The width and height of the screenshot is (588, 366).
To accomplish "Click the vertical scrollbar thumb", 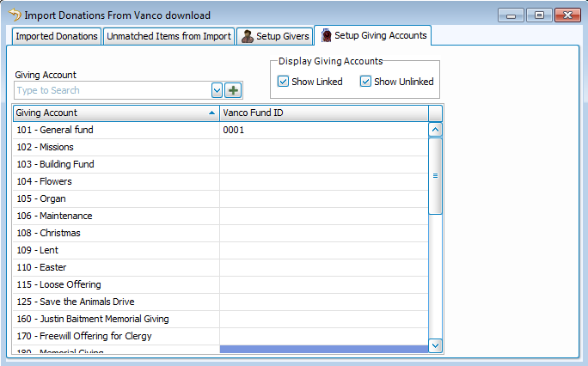I will tap(435, 175).
